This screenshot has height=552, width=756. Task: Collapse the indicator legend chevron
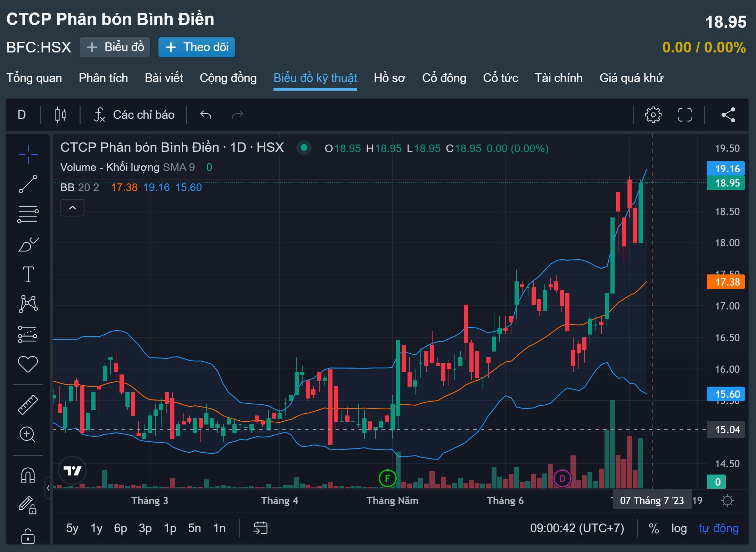pyautogui.click(x=72, y=208)
